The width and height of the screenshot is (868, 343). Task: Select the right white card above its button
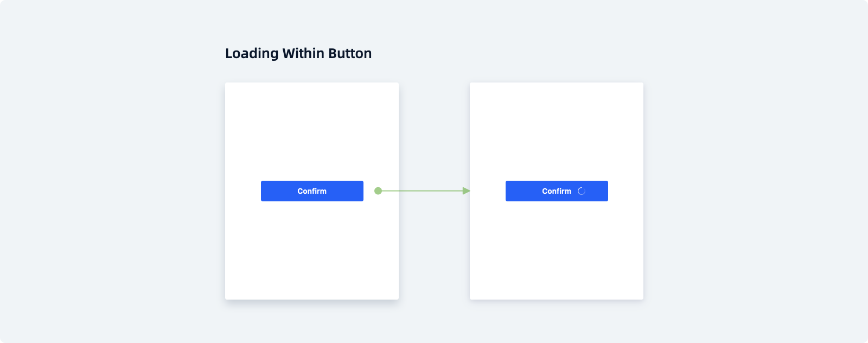click(557, 130)
